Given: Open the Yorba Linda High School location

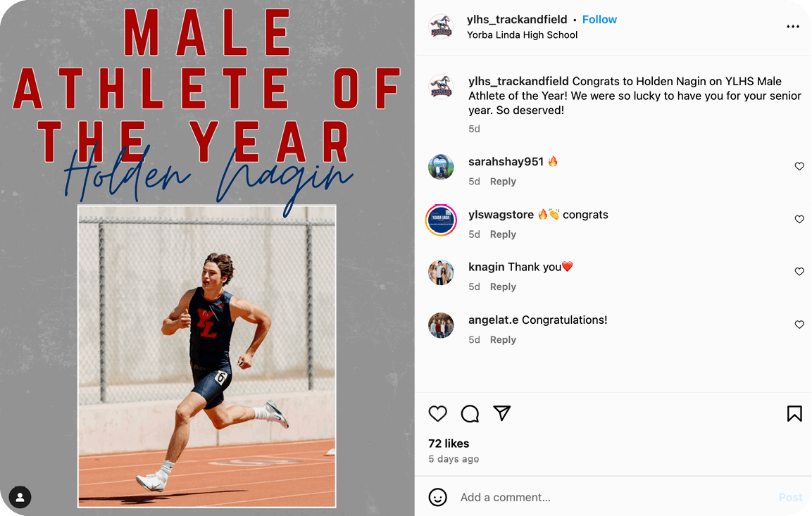Looking at the screenshot, I should pyautogui.click(x=522, y=35).
